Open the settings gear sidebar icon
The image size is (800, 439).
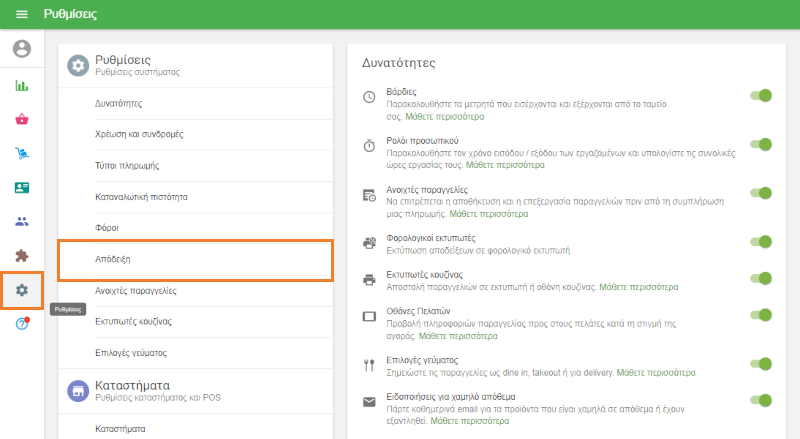(x=22, y=289)
